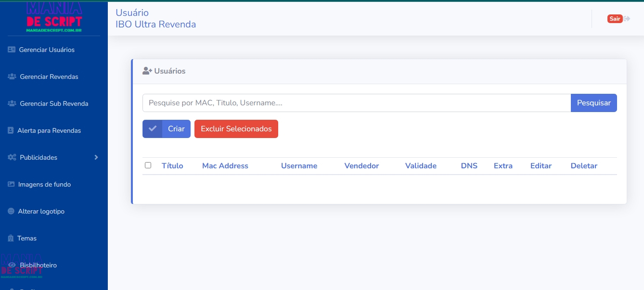The width and height of the screenshot is (644, 290).
Task: Expand the Publicidades submenu chevron
Action: 96,157
